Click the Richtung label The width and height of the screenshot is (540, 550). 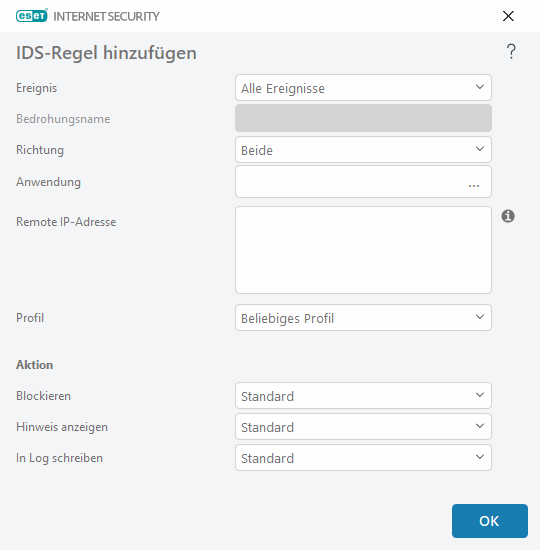point(40,150)
